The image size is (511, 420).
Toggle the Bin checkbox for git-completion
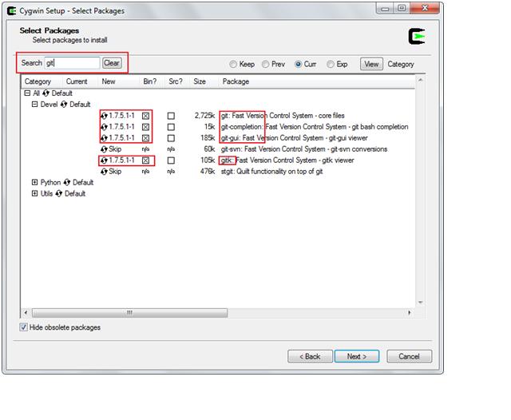point(145,127)
